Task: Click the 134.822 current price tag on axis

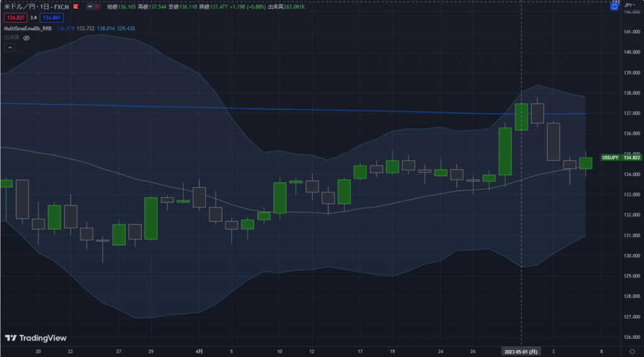Action: tap(631, 158)
